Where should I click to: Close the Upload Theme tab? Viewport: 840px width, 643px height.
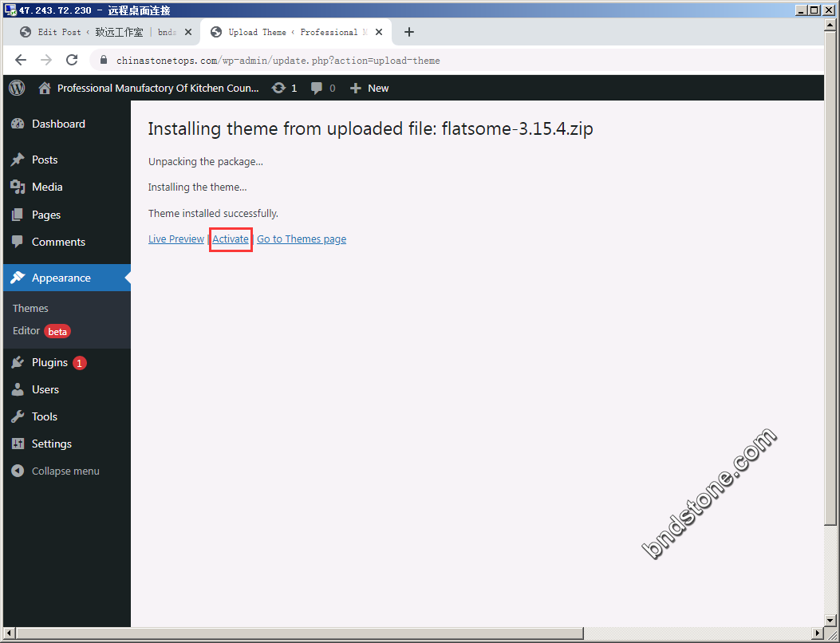point(379,32)
